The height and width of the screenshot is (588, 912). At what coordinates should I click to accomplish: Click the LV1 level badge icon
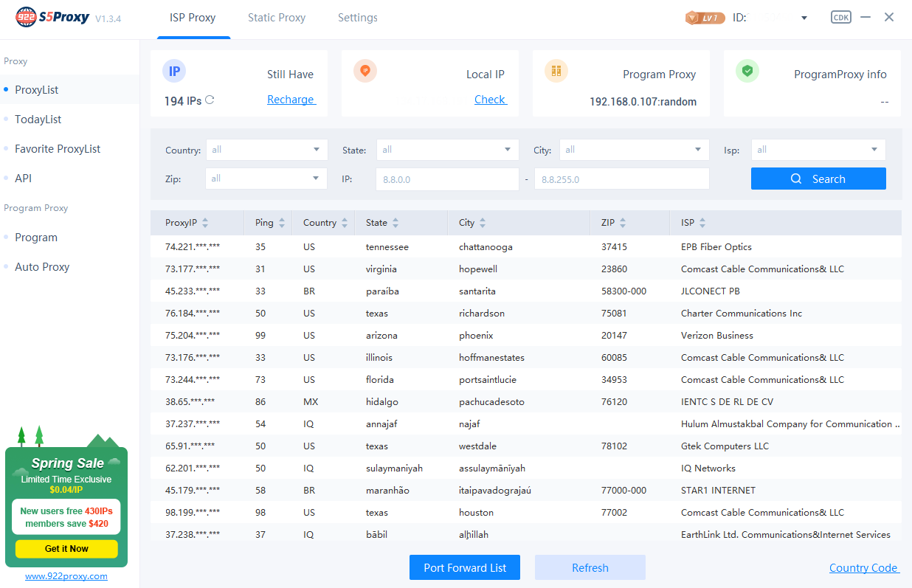click(x=705, y=18)
